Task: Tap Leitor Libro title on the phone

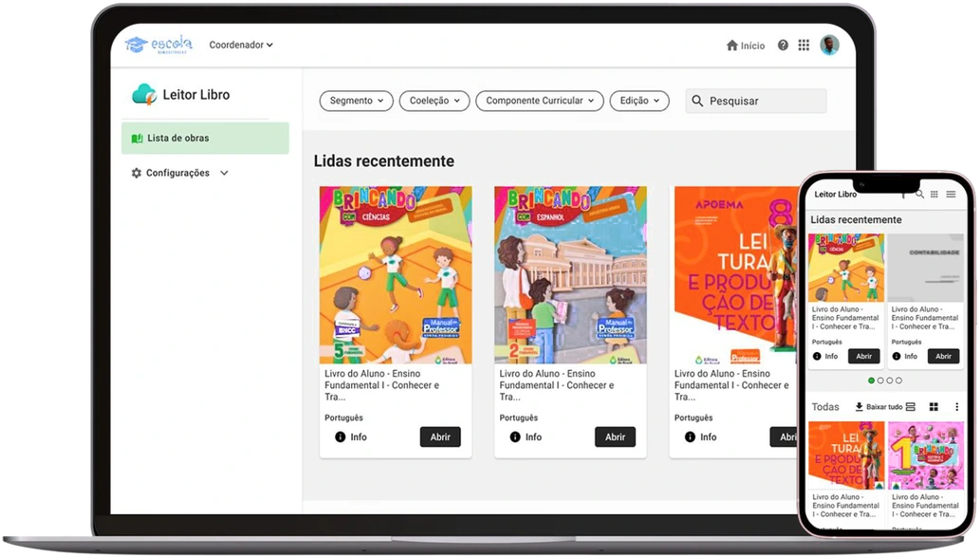Action: 835,195
